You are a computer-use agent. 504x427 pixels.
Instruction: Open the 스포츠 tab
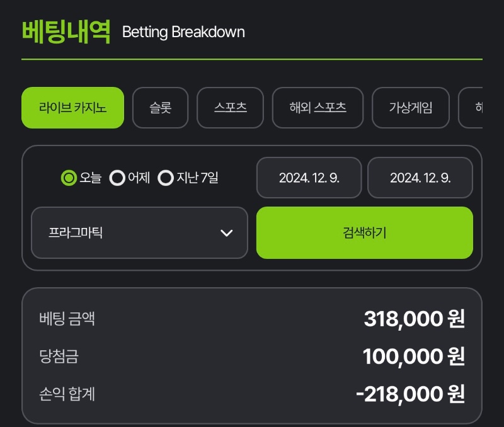click(x=230, y=108)
